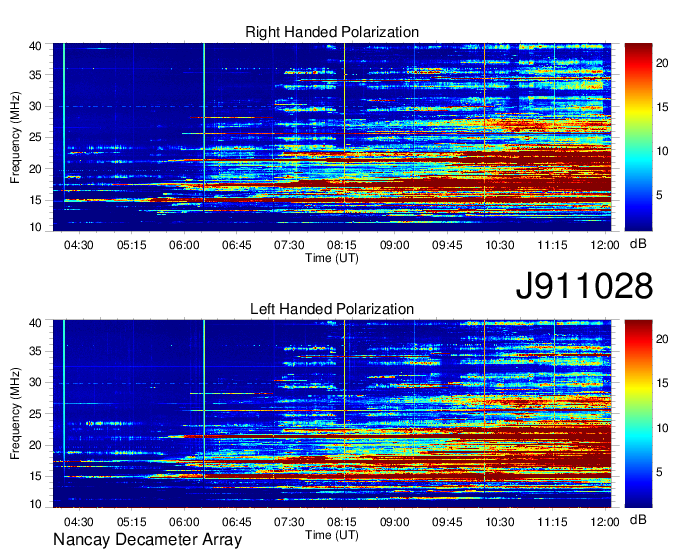Viewport: 680px width, 552px height.
Task: Click the 11:15 tick on the bottom plot
Action: [x=552, y=522]
